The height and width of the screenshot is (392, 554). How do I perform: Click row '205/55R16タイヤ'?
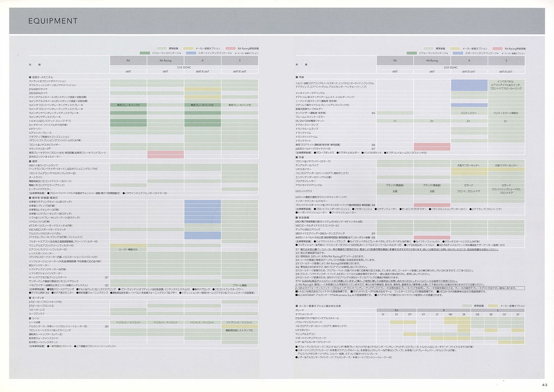point(143,93)
